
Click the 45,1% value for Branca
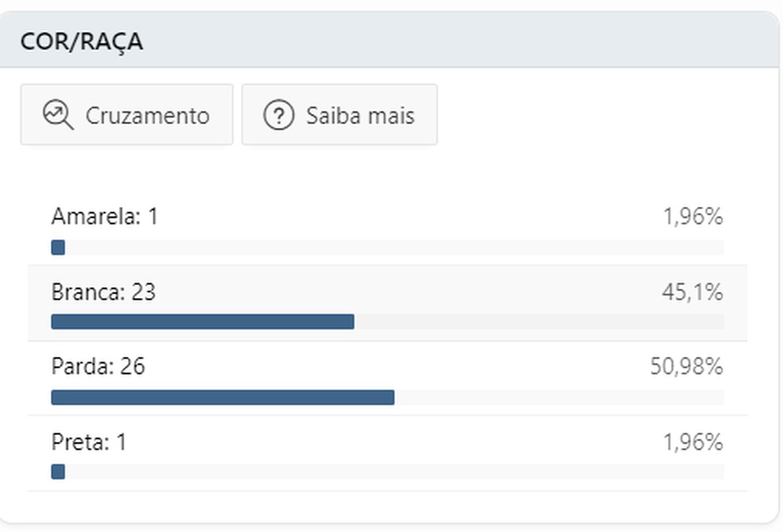coord(692,293)
